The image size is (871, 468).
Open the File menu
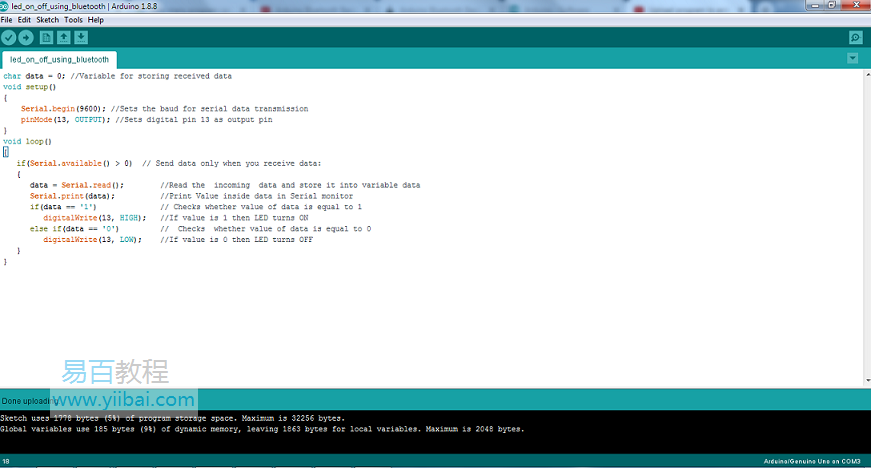(x=7, y=20)
